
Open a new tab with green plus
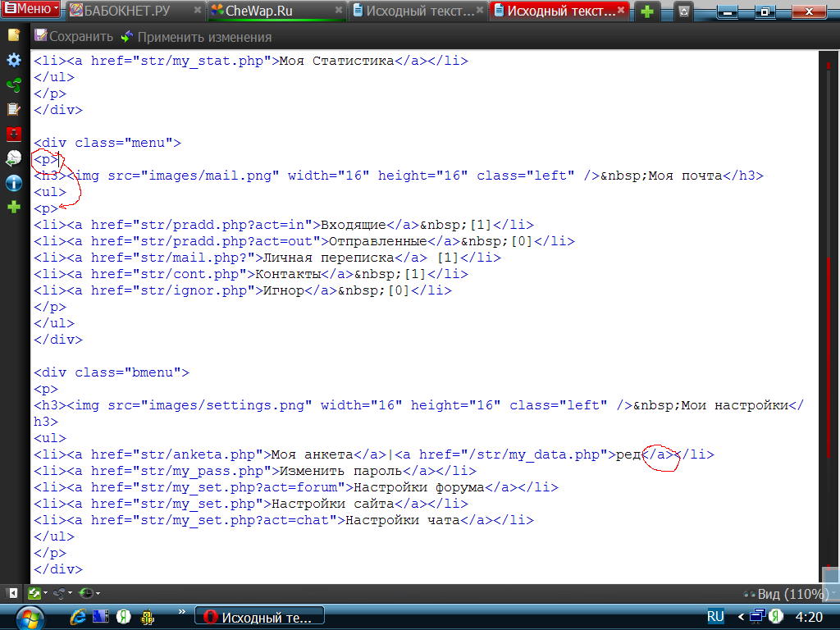pos(648,11)
